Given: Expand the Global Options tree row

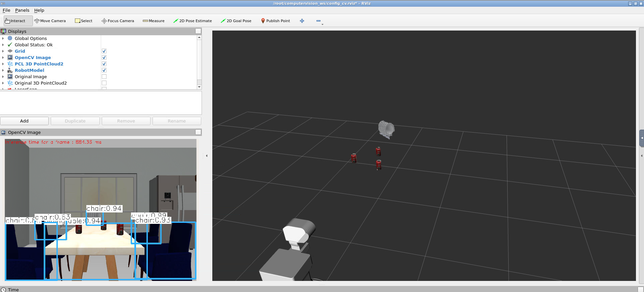Looking at the screenshot, I should click(3, 38).
